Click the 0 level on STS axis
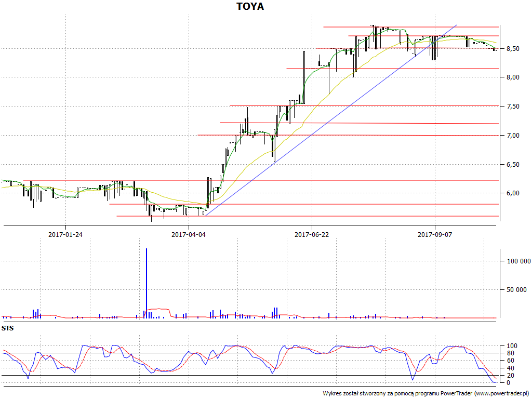532x399 pixels. (508, 383)
